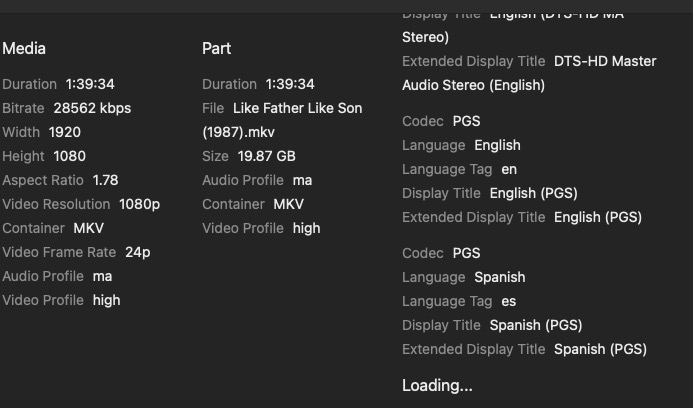Image resolution: width=693 pixels, height=408 pixels.
Task: Select the height value 1080
Action: click(70, 156)
